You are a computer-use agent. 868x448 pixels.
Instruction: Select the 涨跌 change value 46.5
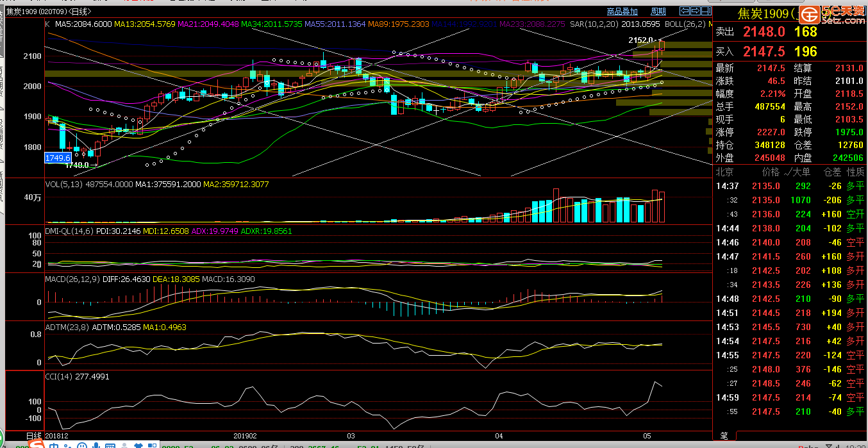coord(776,81)
